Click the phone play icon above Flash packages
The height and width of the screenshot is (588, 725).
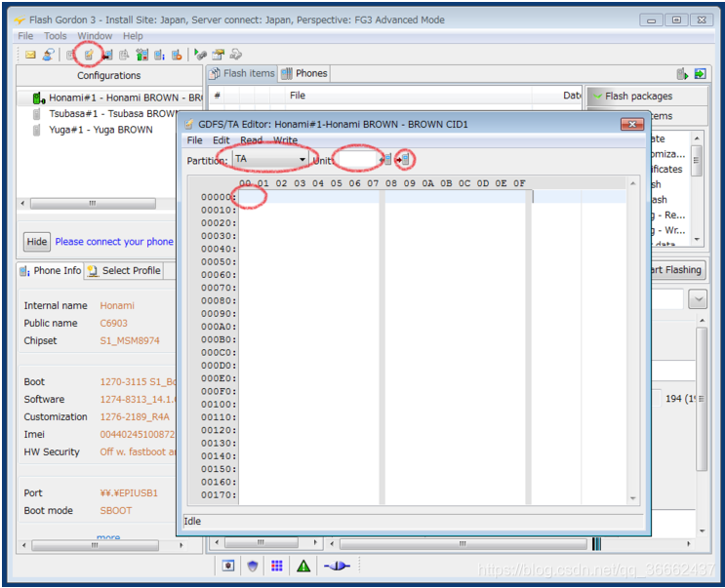click(x=682, y=74)
